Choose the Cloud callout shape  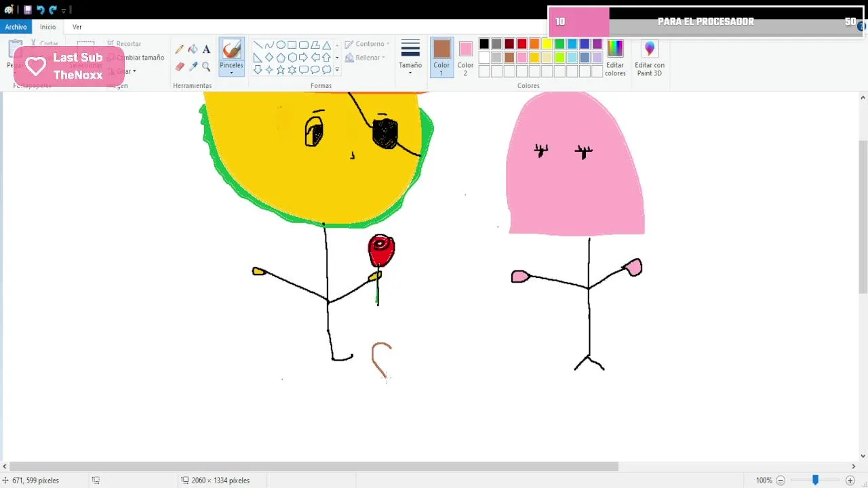[x=327, y=70]
